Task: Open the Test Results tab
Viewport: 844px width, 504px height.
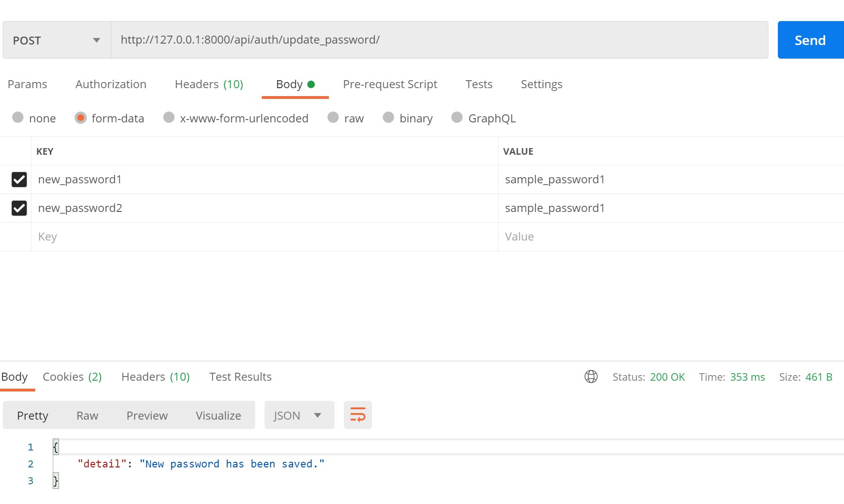Action: click(240, 377)
